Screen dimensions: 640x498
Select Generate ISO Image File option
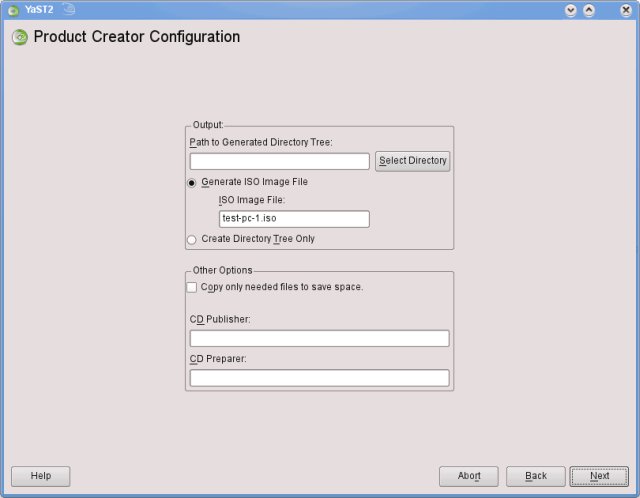coord(192,182)
